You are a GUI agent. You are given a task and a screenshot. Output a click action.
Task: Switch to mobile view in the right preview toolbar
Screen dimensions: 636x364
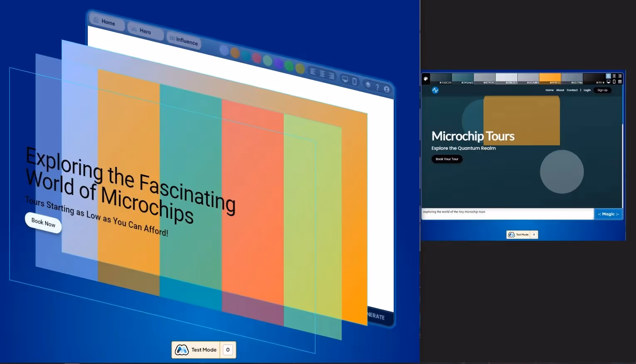coord(614,82)
